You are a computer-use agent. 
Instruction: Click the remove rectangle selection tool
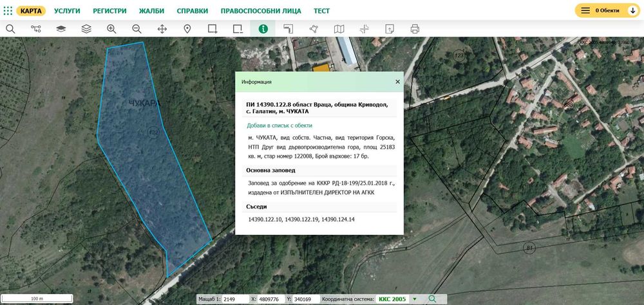click(x=238, y=29)
